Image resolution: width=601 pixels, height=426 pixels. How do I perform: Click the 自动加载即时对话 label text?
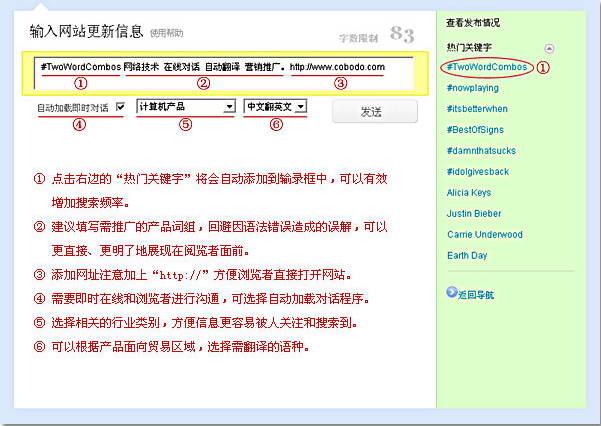(x=73, y=108)
